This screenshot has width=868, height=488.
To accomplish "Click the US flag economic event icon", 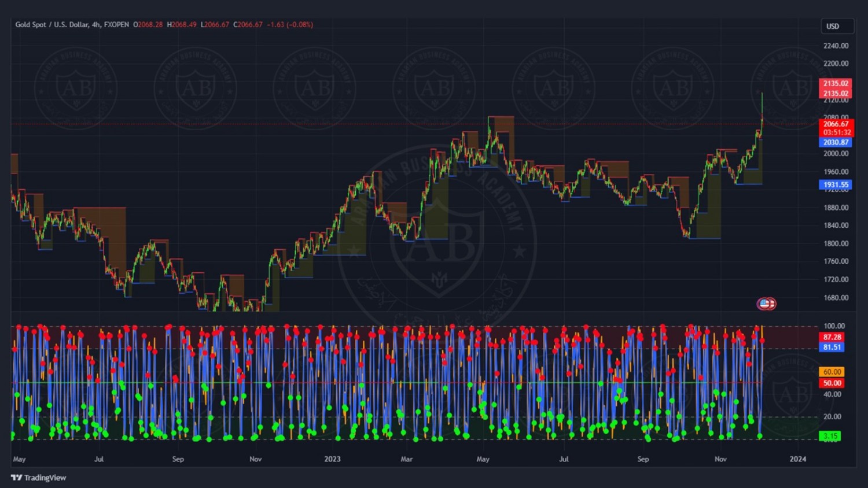I will pos(766,304).
